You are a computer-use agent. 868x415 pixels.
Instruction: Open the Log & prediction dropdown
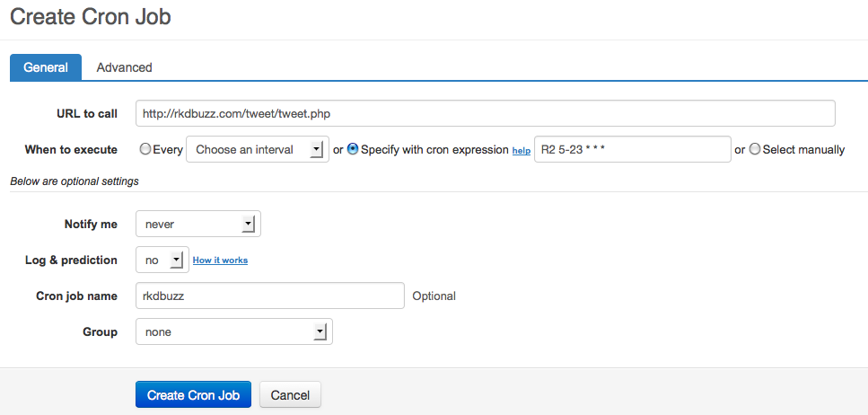pos(162,260)
